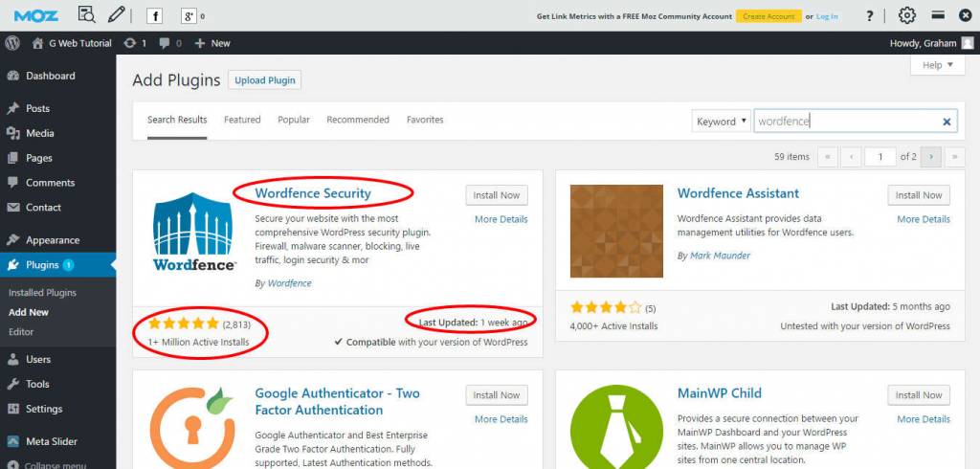Click the Upload Plugin button
The image size is (980, 469).
point(264,80)
